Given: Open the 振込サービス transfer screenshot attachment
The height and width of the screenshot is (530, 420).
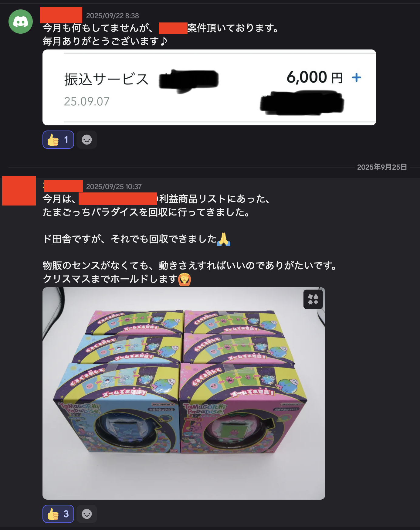Looking at the screenshot, I should (209, 87).
